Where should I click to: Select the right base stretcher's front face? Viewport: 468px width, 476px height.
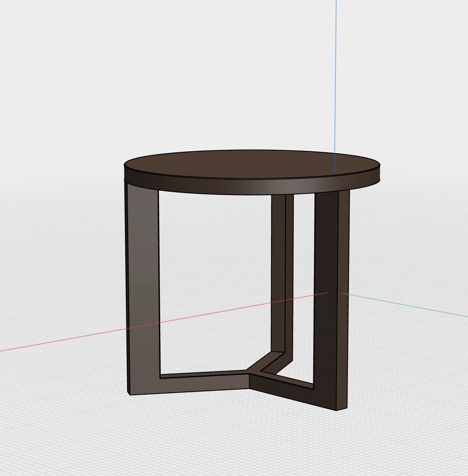pyautogui.click(x=291, y=391)
